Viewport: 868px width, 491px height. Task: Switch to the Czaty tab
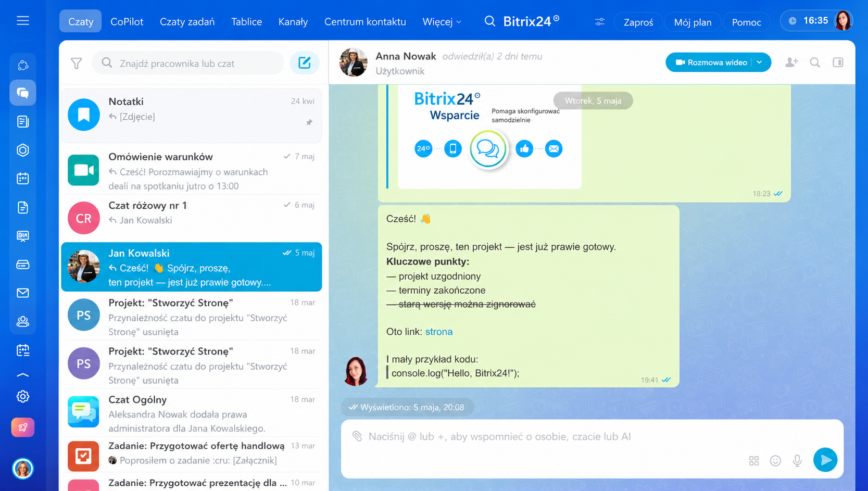pyautogui.click(x=81, y=22)
